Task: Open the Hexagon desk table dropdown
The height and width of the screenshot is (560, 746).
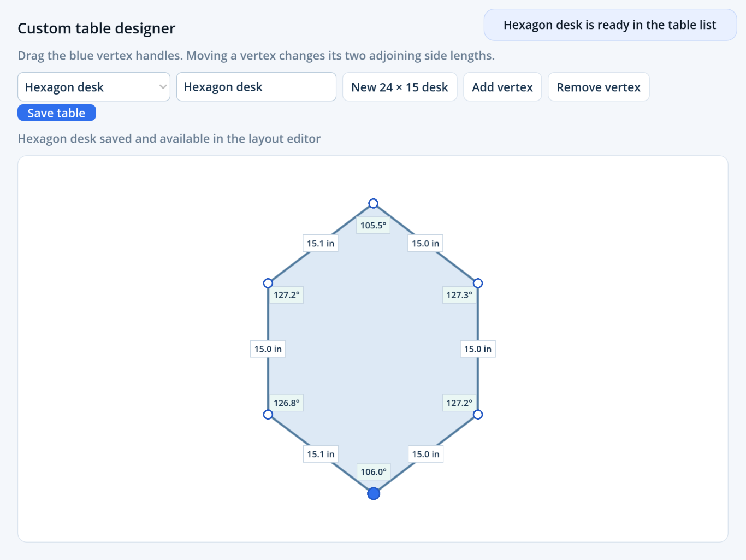Action: [94, 87]
